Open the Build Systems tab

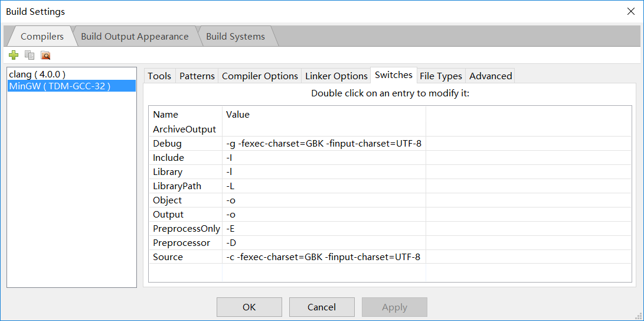pos(235,37)
